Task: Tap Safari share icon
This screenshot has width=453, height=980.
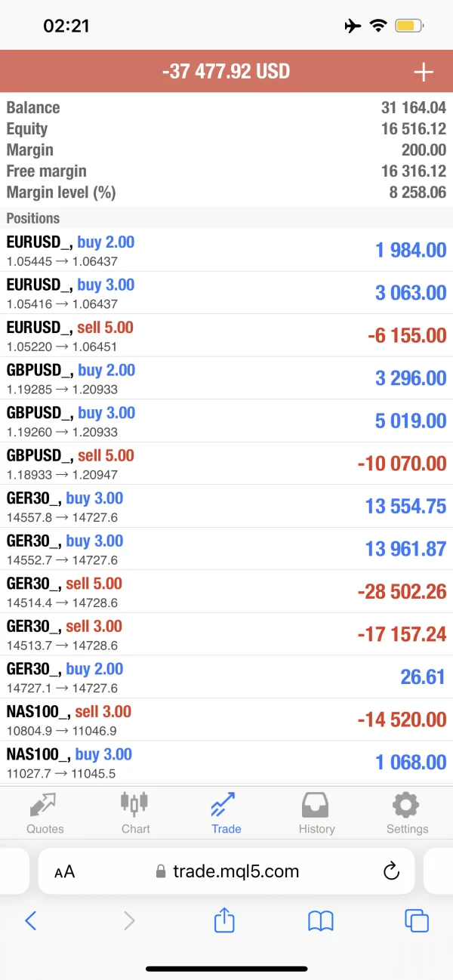Action: coord(225,920)
